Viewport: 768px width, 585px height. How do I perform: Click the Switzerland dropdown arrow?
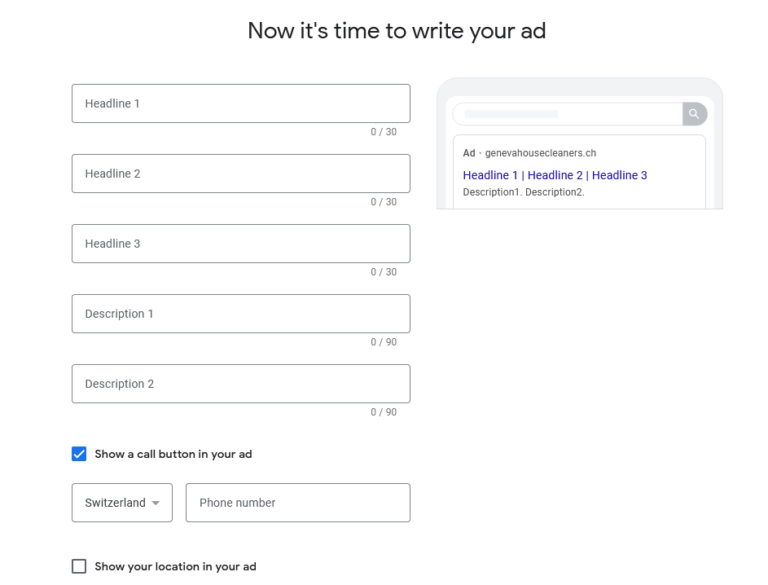[x=156, y=503]
